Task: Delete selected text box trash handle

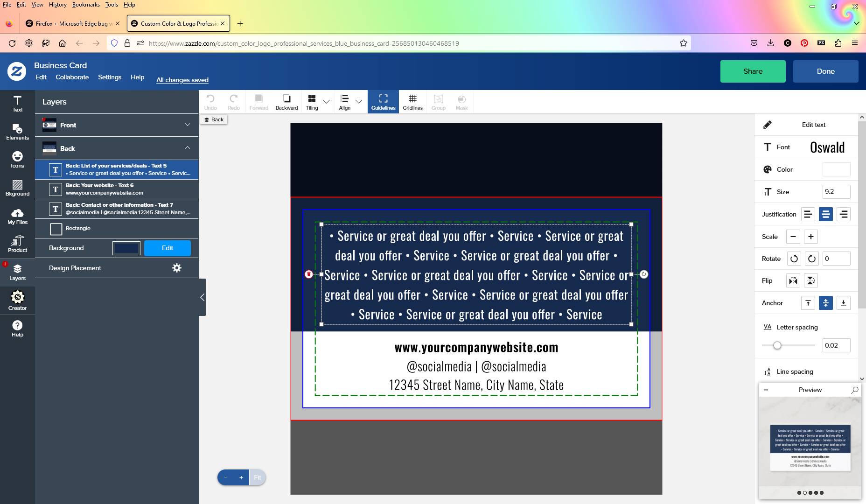Action: (x=308, y=274)
